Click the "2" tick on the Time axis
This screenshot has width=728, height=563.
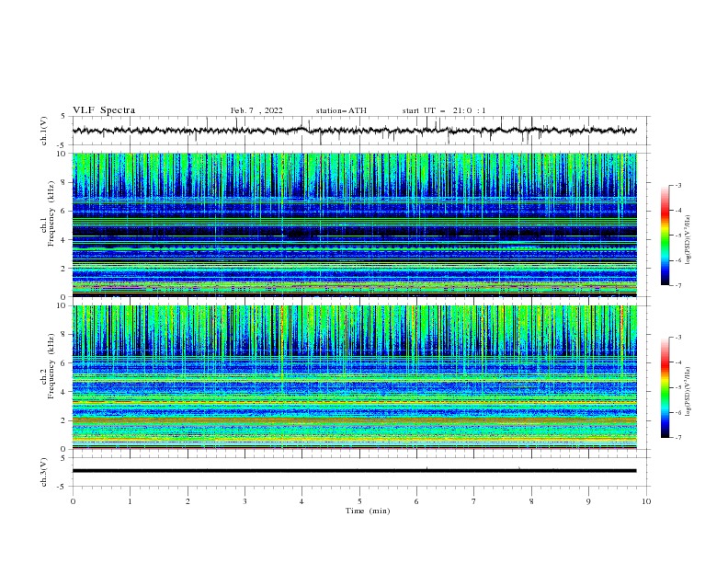click(188, 501)
